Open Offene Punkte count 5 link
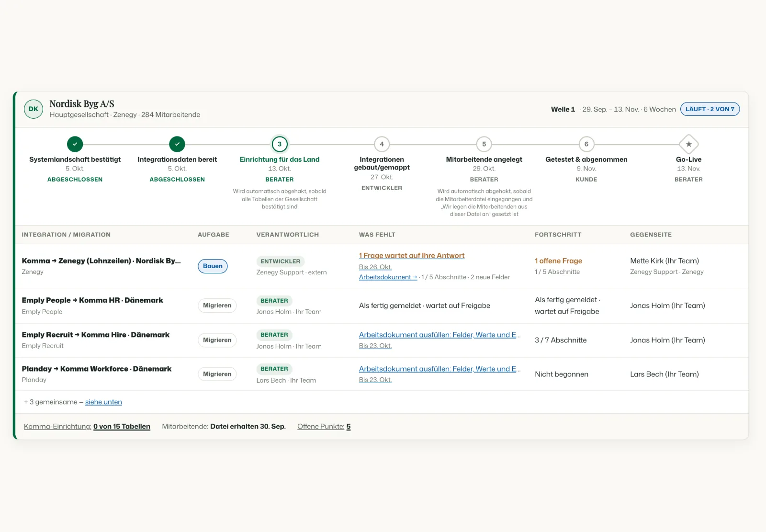 349,427
